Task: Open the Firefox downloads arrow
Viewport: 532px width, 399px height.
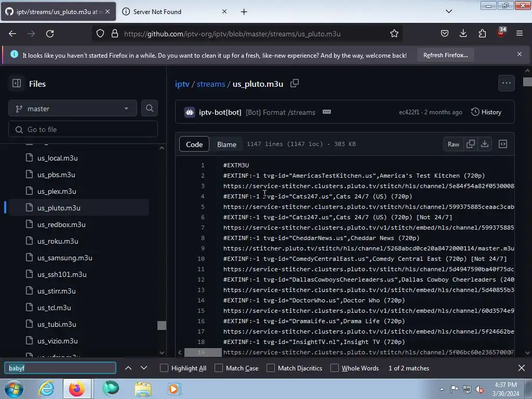Action: (463, 34)
